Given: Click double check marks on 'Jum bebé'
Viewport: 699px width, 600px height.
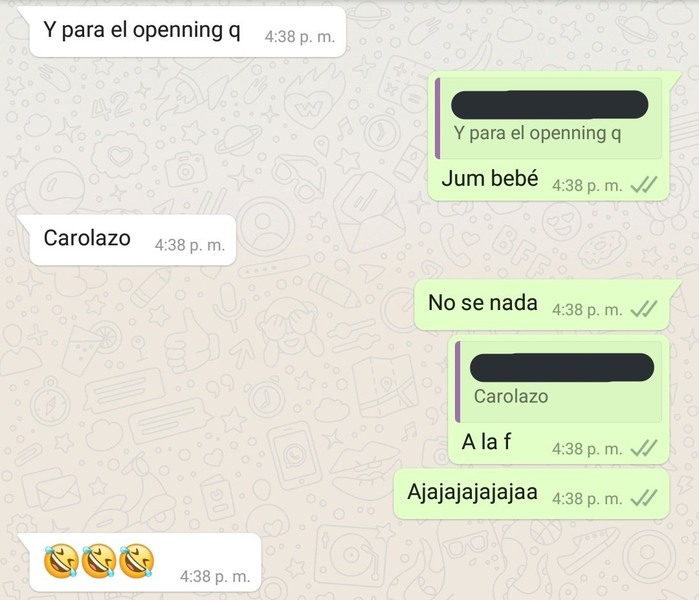Looking at the screenshot, I should [x=644, y=185].
